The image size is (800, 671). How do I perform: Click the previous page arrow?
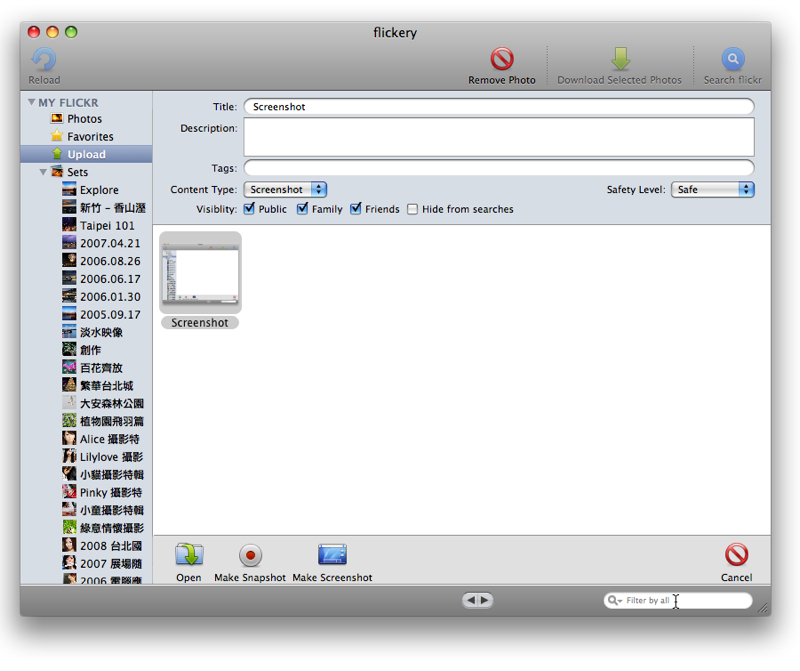point(470,600)
